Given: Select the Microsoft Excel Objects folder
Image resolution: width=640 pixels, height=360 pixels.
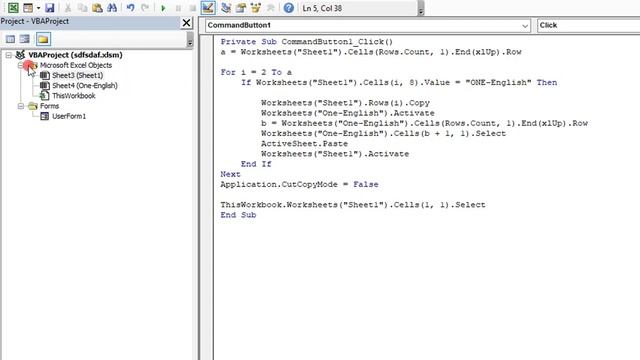Looking at the screenshot, I should [76, 65].
